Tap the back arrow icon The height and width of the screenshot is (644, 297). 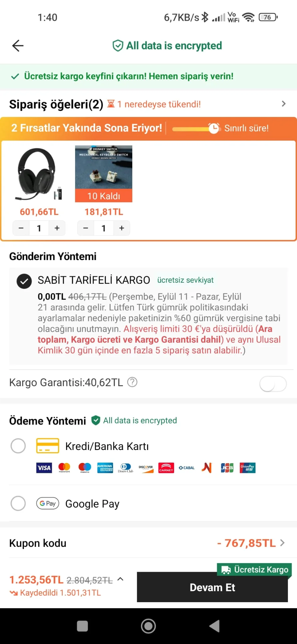tap(18, 46)
